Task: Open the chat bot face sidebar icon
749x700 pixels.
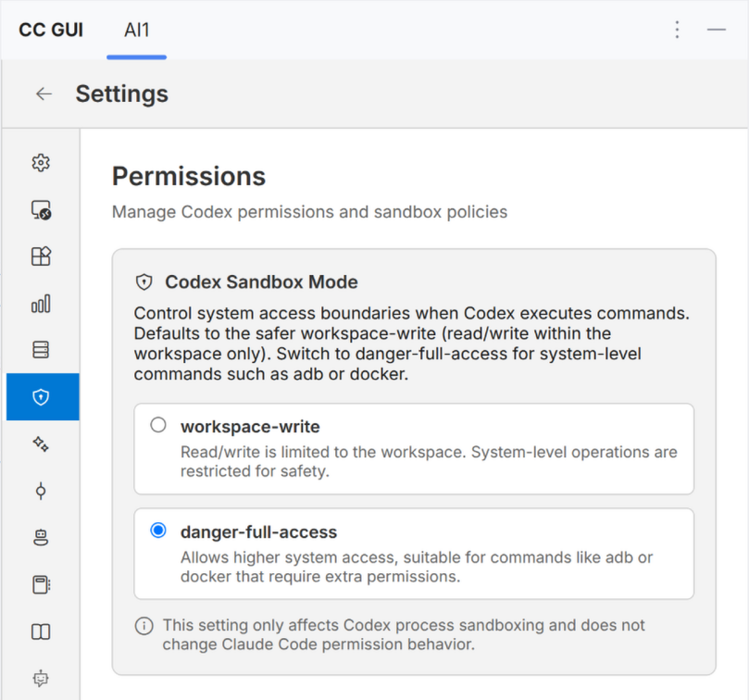Action: pos(41,679)
